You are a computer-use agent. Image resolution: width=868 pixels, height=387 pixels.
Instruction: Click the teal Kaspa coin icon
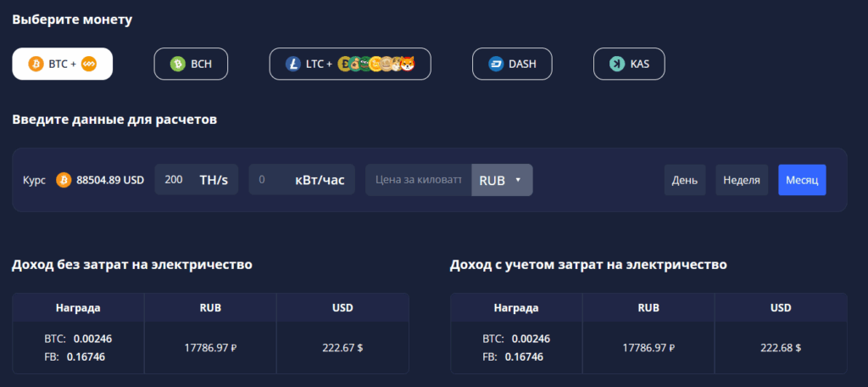[x=616, y=64]
